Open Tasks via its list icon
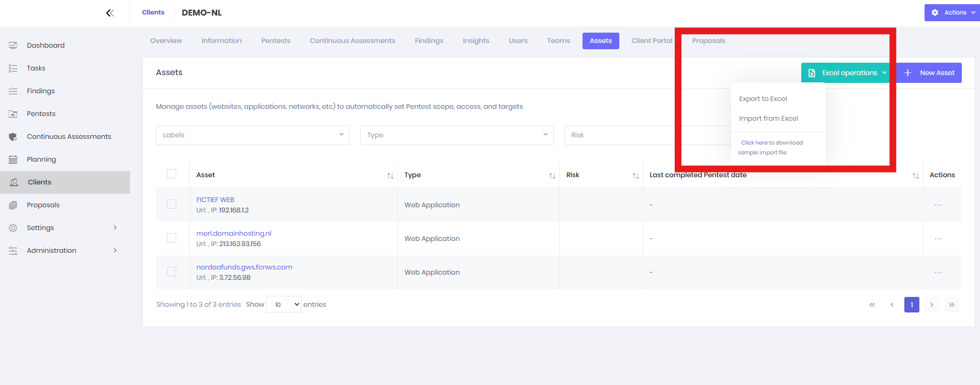The image size is (980, 385). (x=13, y=68)
